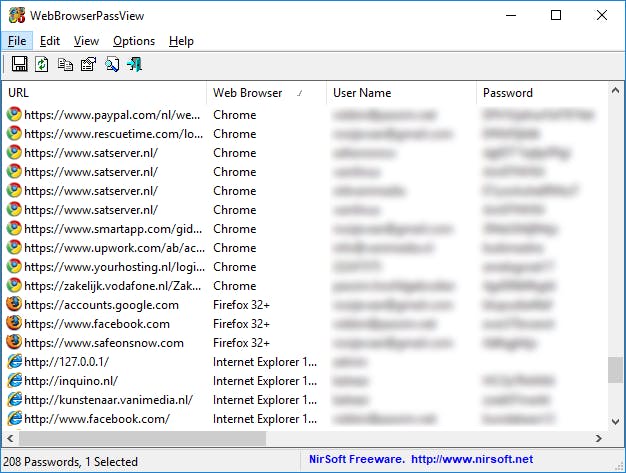Select the https://www.safeonsnow.com entry
Image resolution: width=626 pixels, height=473 pixels.
306,342
